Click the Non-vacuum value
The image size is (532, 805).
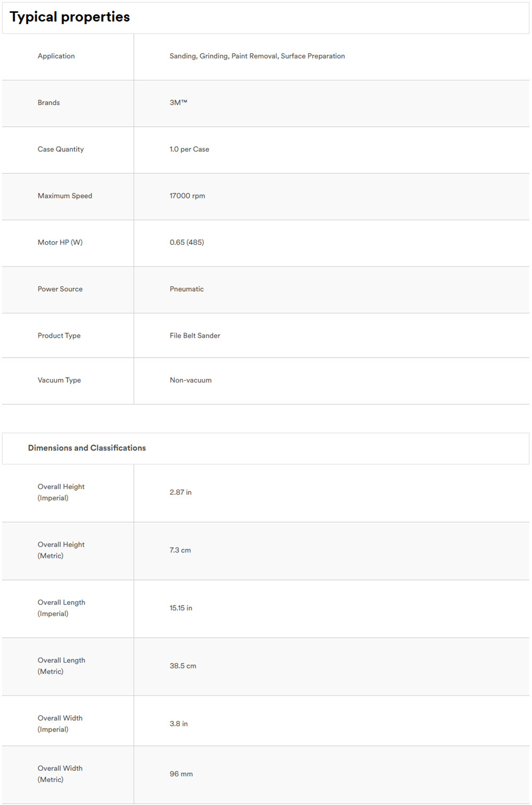(x=190, y=380)
